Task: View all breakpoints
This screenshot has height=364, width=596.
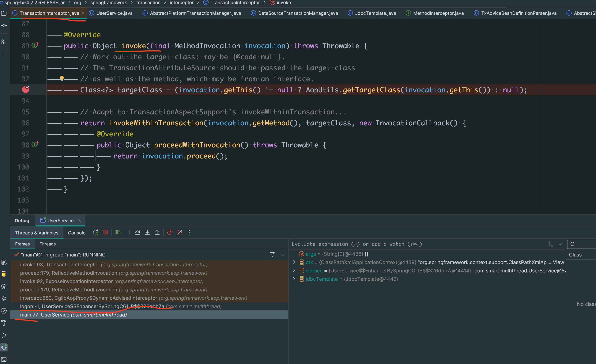Action: click(x=170, y=232)
